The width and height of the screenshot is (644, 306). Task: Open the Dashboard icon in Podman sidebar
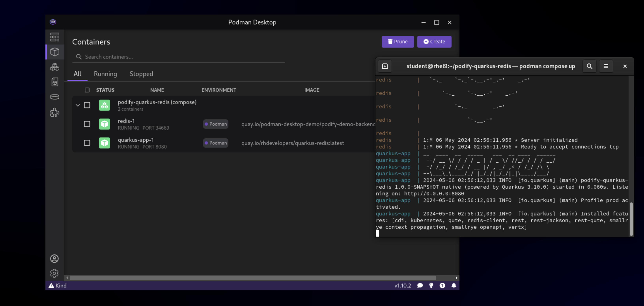click(x=55, y=37)
